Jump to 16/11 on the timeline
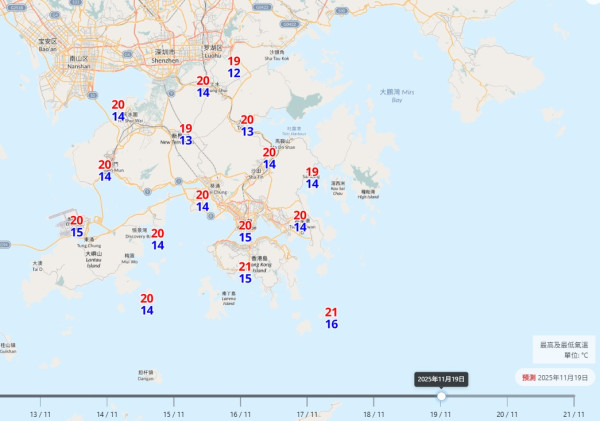Image resolution: width=600 pixels, height=421 pixels. (240, 414)
